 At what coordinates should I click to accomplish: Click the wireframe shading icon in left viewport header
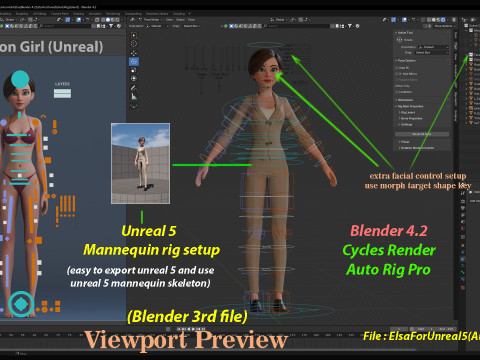(x=103, y=20)
